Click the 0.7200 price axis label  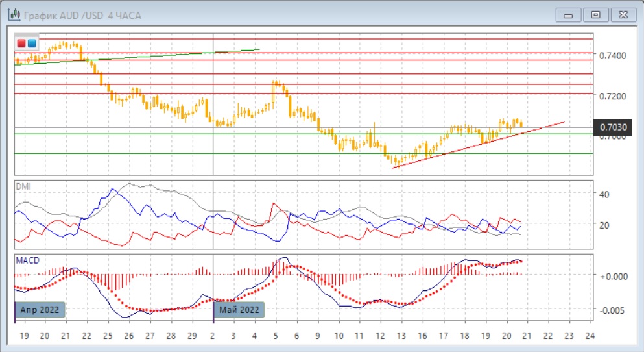pos(612,95)
